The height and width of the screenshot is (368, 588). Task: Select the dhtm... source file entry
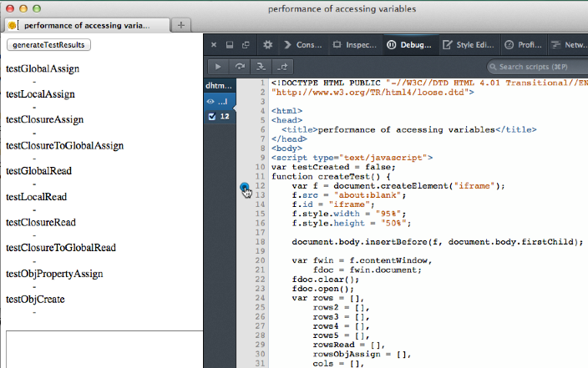point(220,86)
